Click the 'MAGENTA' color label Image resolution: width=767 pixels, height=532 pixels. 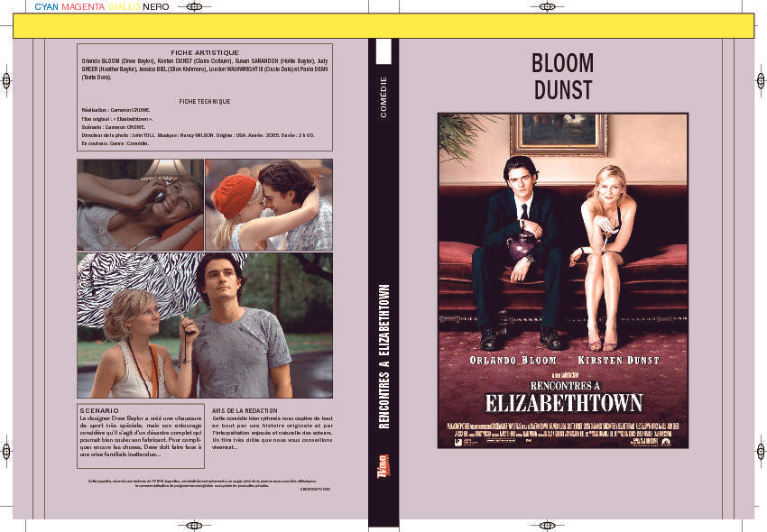tap(83, 7)
